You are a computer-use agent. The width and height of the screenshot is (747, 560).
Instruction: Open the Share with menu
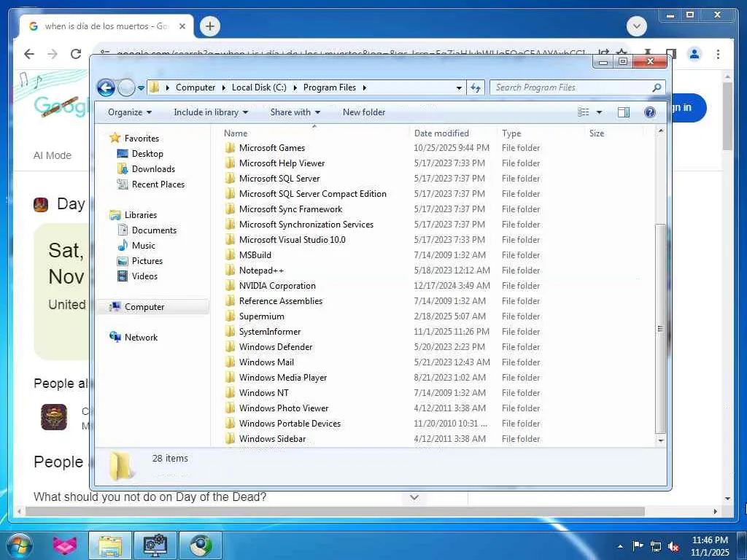point(295,112)
